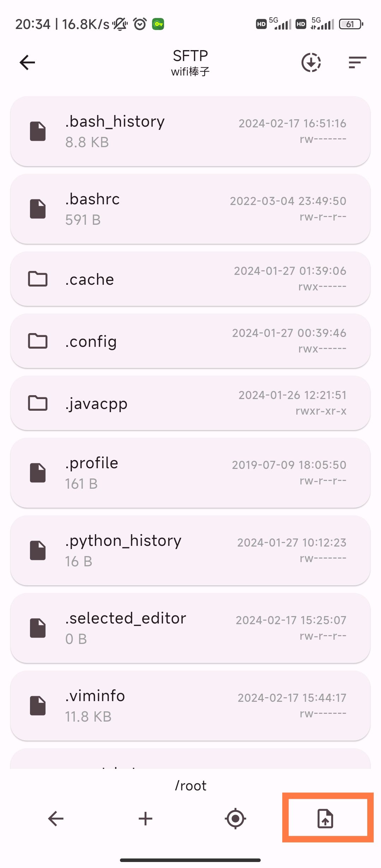Tap the upload file icon in bottom bar
The image size is (381, 868).
click(x=325, y=819)
